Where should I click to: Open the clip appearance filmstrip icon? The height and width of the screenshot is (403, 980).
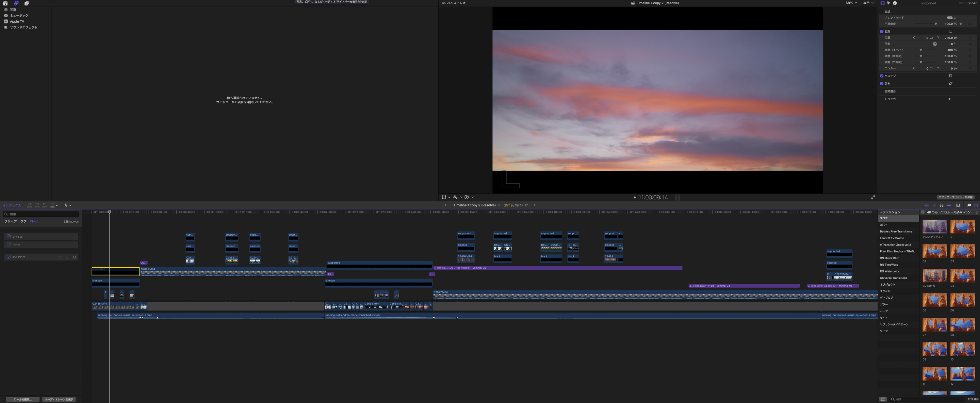tap(958, 206)
